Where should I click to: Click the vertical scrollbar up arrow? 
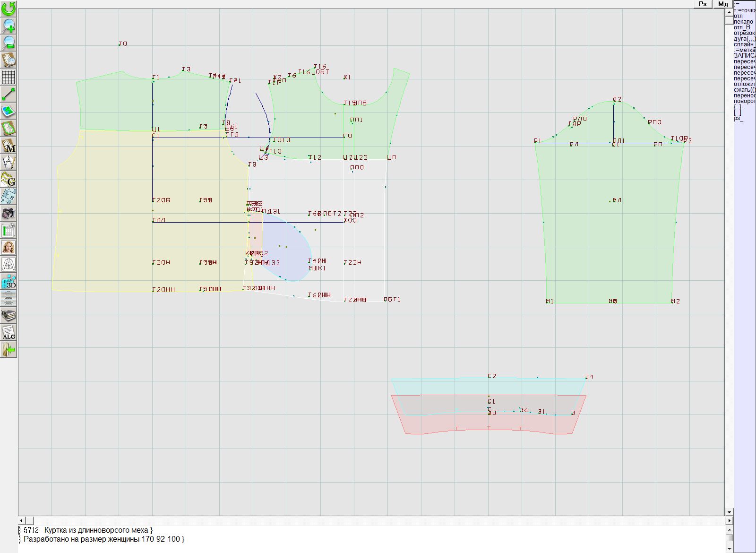click(x=729, y=11)
